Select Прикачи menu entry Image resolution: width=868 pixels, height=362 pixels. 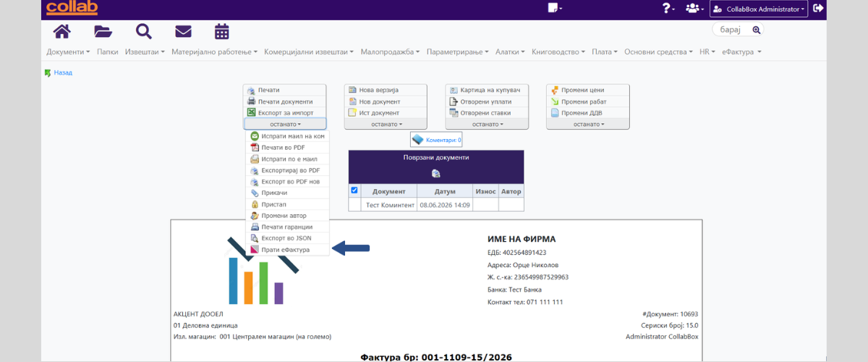point(287,193)
